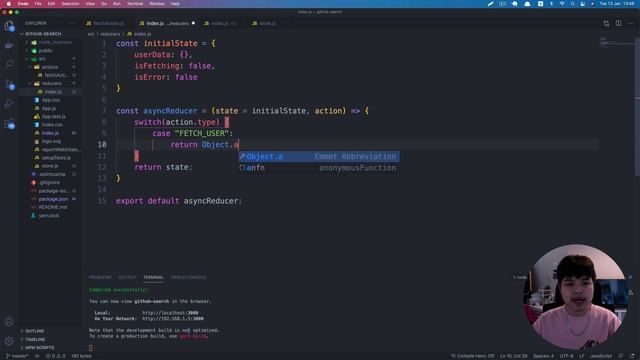Click the terminal input prompt cursor
This screenshot has width=640, height=360.
(91, 348)
